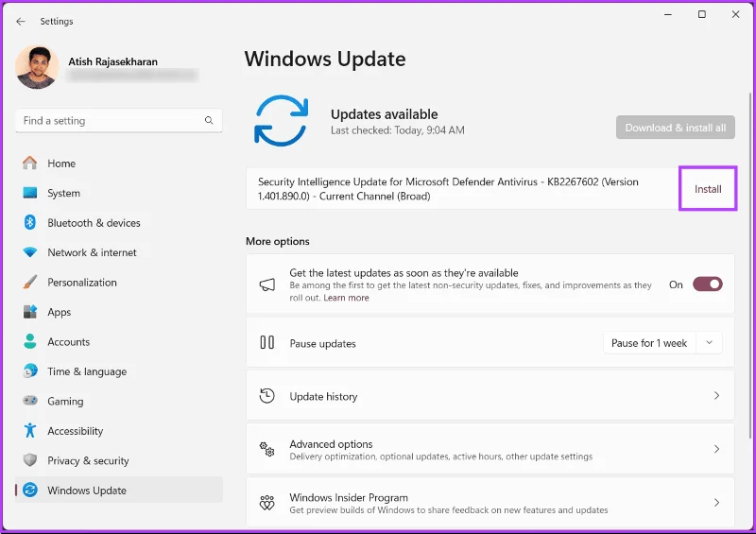The width and height of the screenshot is (756, 534).
Task: Click the Windows Insider Program title
Action: [349, 497]
